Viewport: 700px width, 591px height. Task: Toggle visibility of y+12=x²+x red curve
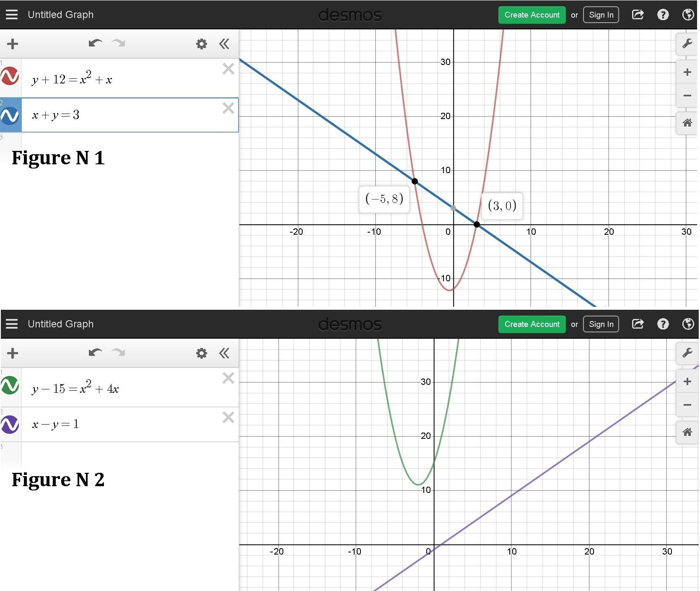pyautogui.click(x=10, y=76)
